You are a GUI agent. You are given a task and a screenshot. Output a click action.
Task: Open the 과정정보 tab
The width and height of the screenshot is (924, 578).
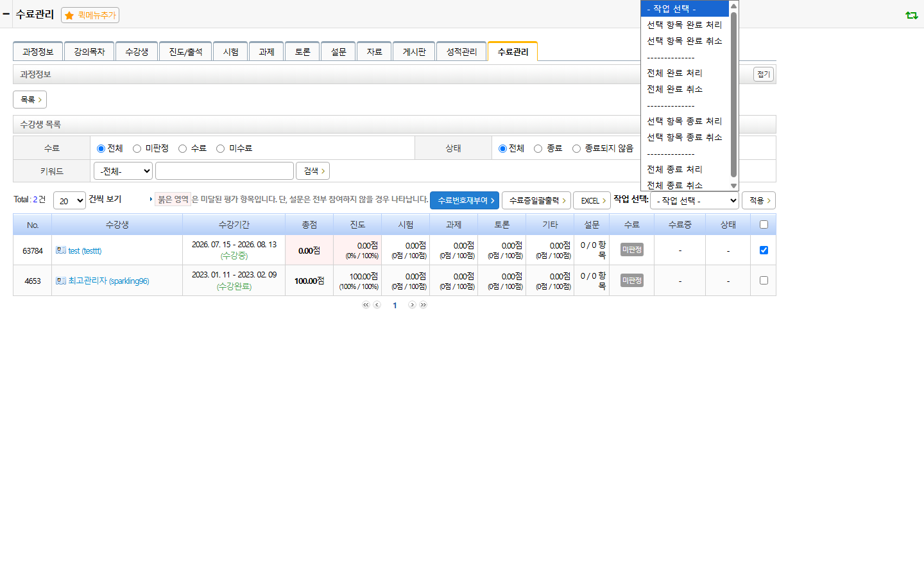38,51
